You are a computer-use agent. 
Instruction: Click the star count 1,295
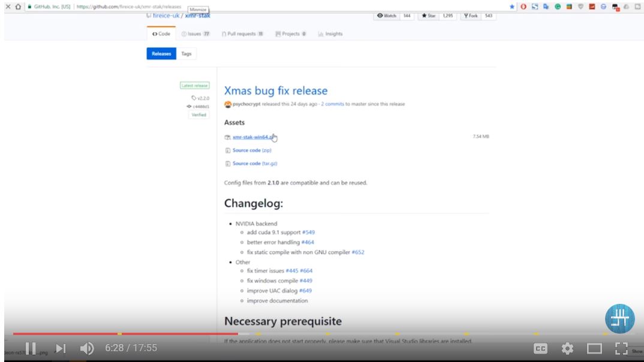[x=448, y=16]
